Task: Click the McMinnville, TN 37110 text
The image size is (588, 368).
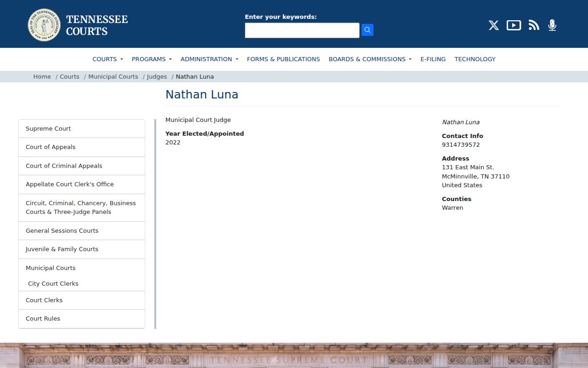Action: pyautogui.click(x=475, y=177)
